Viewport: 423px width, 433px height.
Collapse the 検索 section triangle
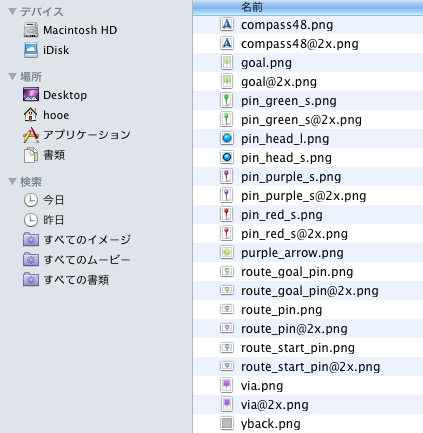pyautogui.click(x=12, y=182)
